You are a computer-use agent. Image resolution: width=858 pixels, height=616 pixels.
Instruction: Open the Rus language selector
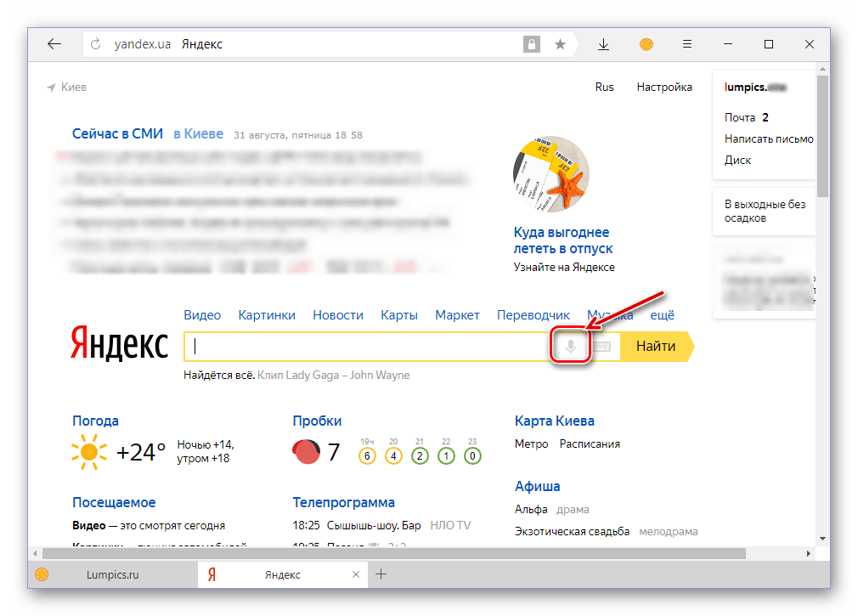[604, 87]
